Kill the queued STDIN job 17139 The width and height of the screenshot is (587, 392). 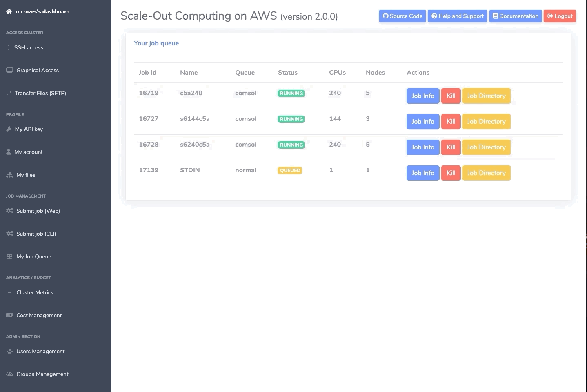(x=451, y=173)
